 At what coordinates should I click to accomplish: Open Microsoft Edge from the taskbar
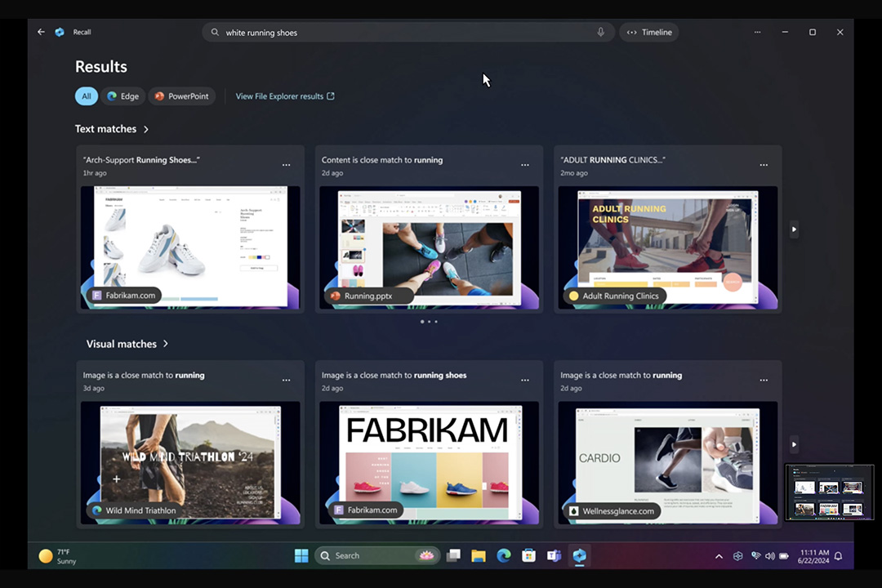point(504,555)
